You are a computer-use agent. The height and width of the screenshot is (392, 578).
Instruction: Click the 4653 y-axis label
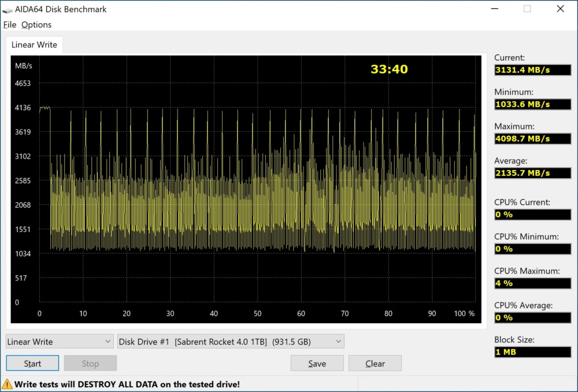tap(23, 83)
